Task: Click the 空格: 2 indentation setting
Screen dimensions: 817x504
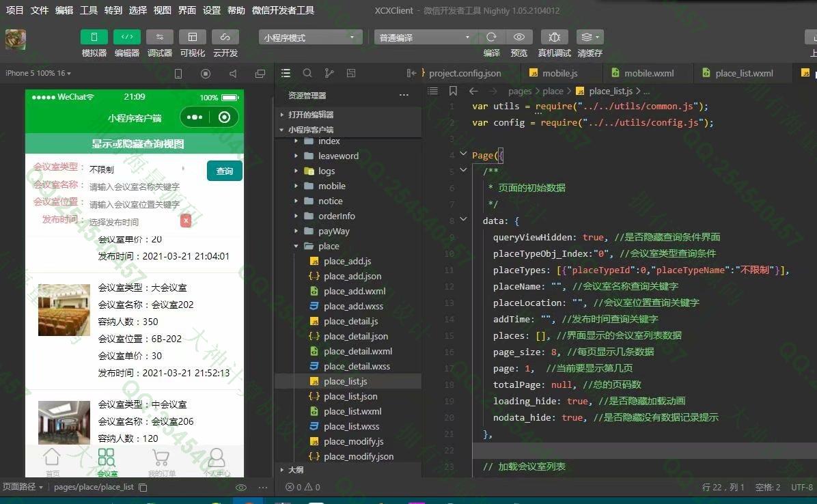Action: (x=768, y=488)
